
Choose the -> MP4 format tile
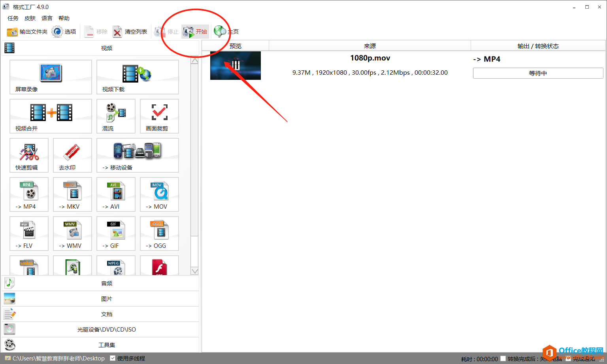[29, 194]
